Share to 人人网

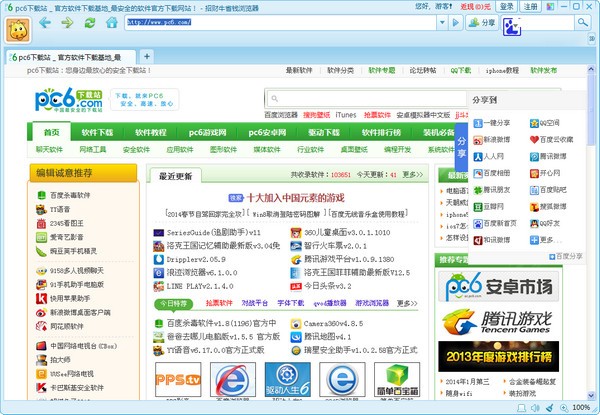coord(489,156)
